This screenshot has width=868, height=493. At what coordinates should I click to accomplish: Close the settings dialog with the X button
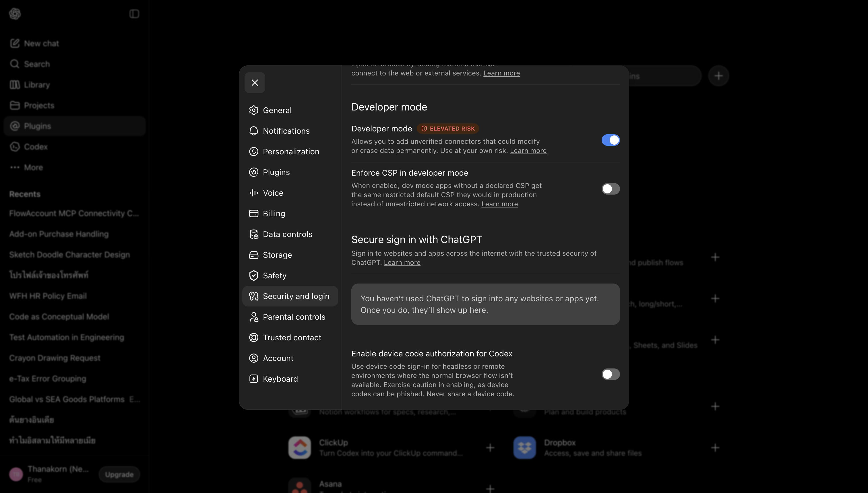(255, 83)
